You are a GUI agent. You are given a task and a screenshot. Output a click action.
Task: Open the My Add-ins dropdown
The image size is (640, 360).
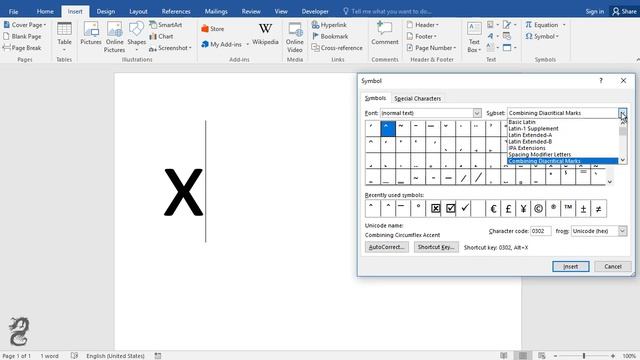tap(247, 44)
